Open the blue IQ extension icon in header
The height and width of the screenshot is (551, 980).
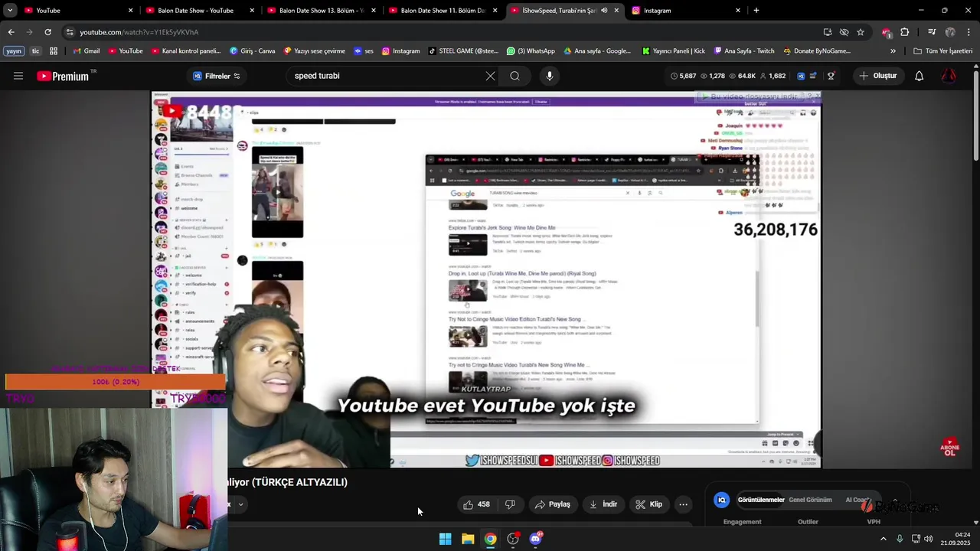tap(801, 76)
